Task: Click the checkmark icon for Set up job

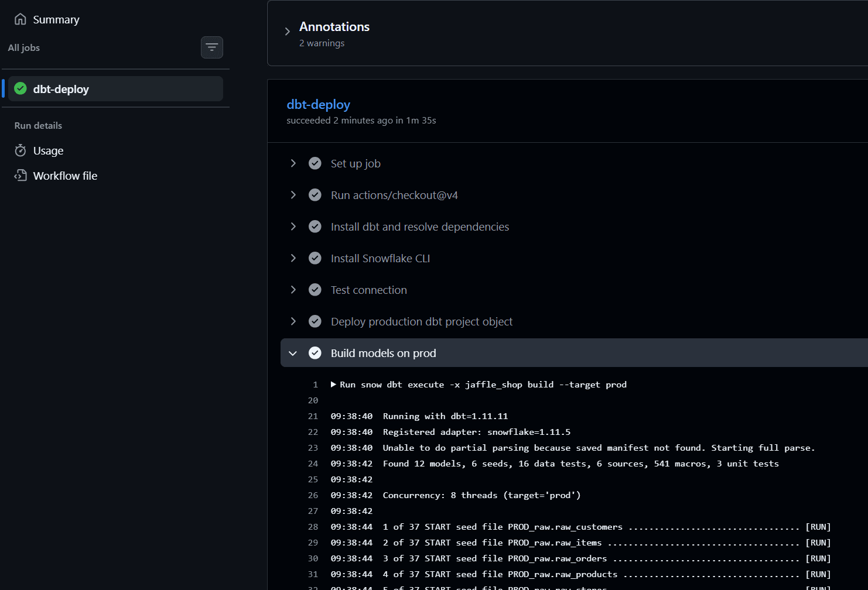Action: (315, 163)
